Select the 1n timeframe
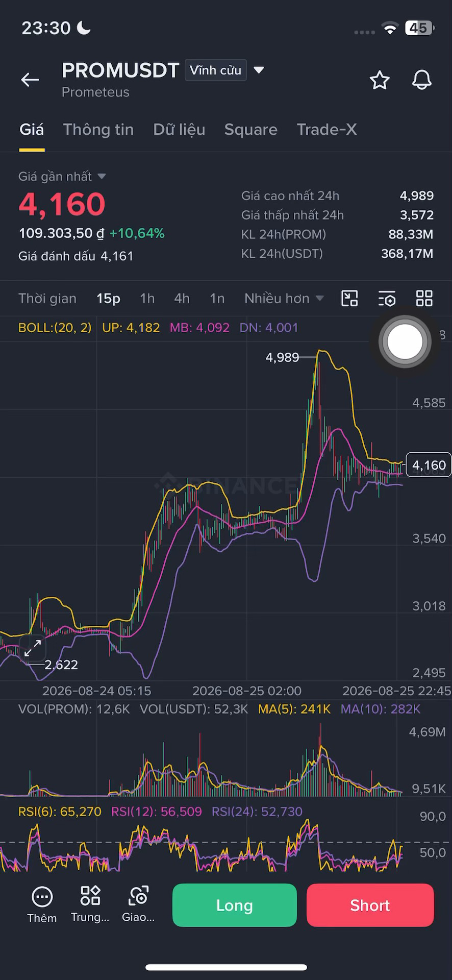 [217, 299]
